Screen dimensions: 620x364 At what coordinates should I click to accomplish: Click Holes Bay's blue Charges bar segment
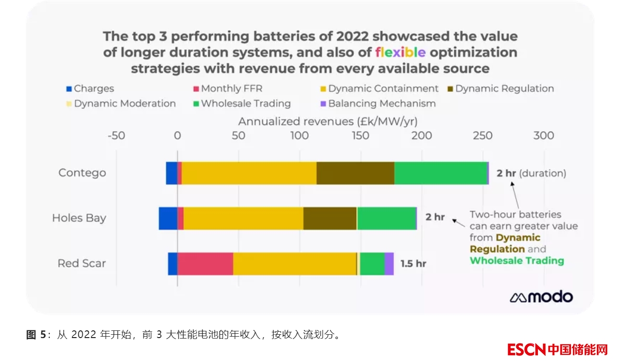(168, 218)
